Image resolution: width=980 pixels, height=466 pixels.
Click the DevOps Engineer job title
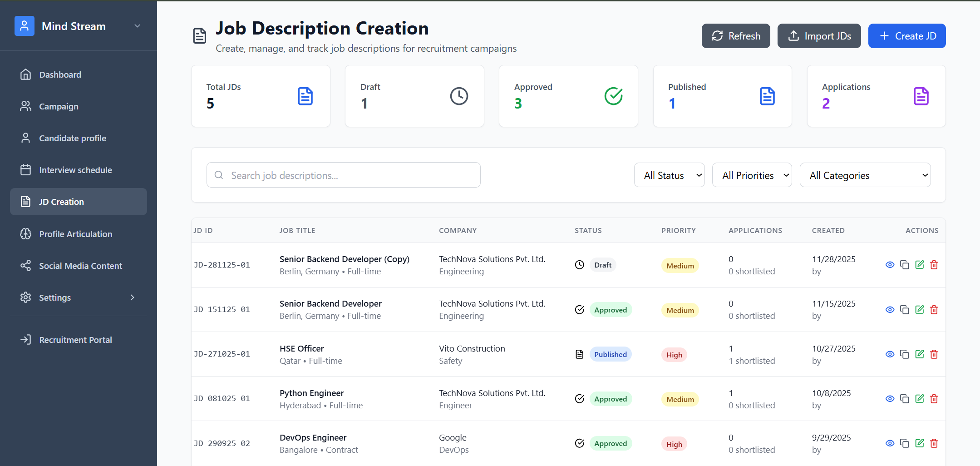click(x=313, y=437)
